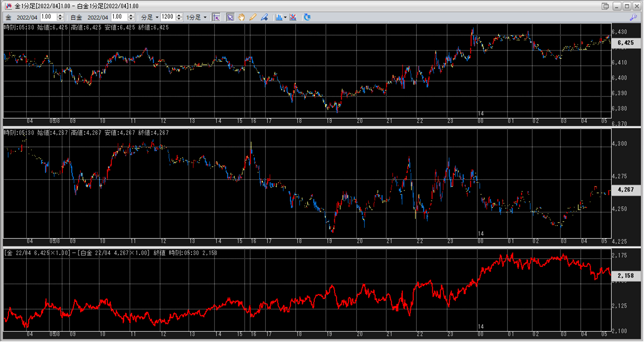Screen dimensions: 644x342
Task: Open the 1分足 interval dropdown
Action: point(197,17)
